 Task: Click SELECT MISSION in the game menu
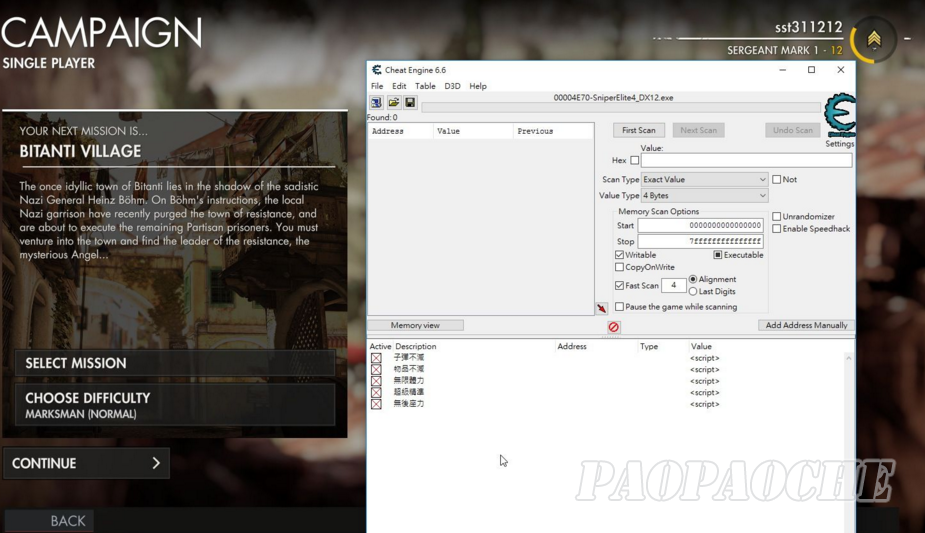(x=175, y=363)
